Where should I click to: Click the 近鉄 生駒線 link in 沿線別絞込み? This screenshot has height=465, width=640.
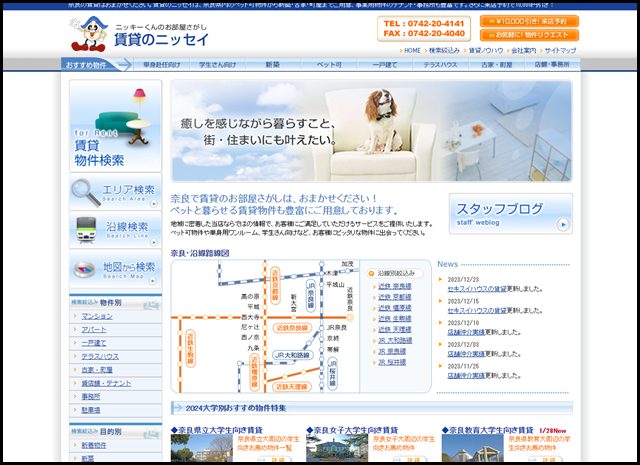[395, 319]
